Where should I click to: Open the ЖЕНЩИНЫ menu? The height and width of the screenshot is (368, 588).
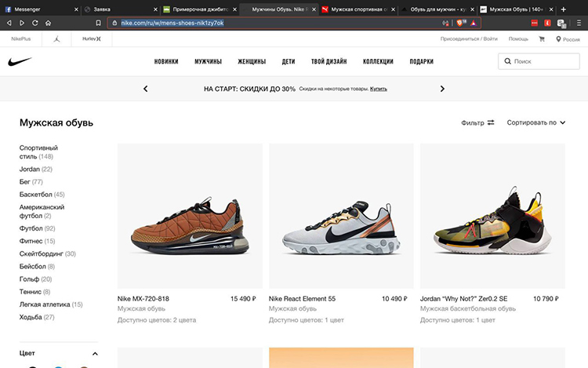pyautogui.click(x=252, y=61)
